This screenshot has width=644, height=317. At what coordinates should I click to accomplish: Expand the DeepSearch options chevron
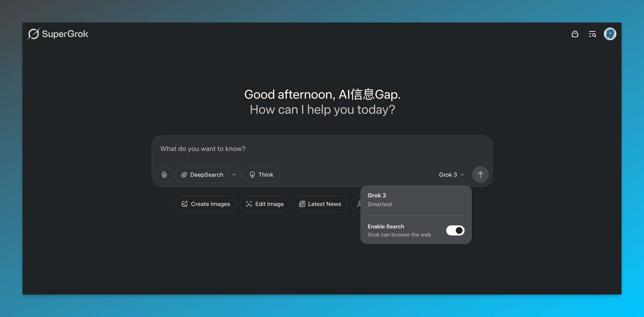point(234,175)
